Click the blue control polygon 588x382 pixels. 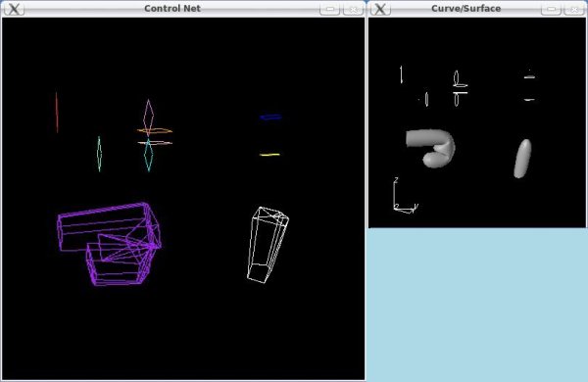[270, 118]
